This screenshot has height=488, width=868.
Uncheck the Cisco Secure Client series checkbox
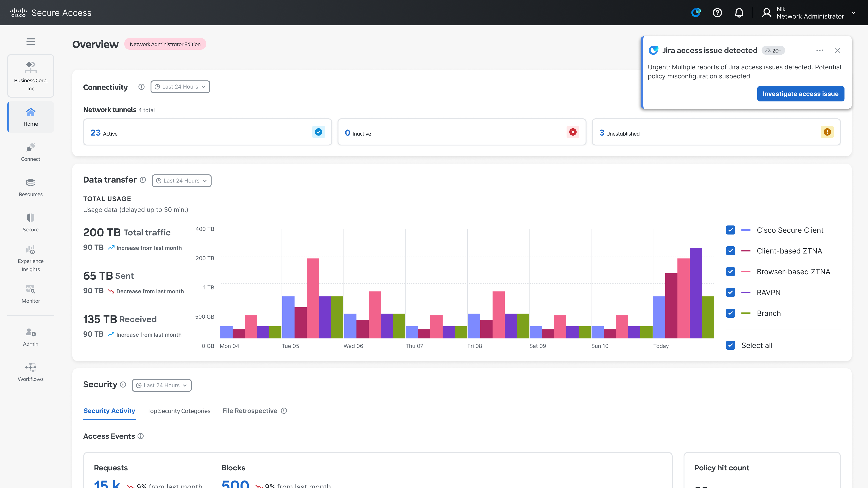(x=731, y=230)
